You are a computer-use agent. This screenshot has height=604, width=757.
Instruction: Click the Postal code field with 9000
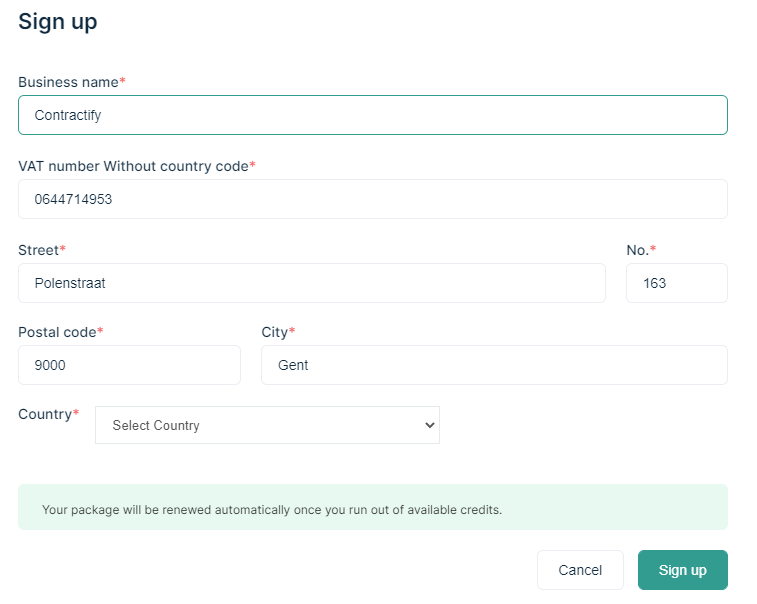pyautogui.click(x=129, y=365)
